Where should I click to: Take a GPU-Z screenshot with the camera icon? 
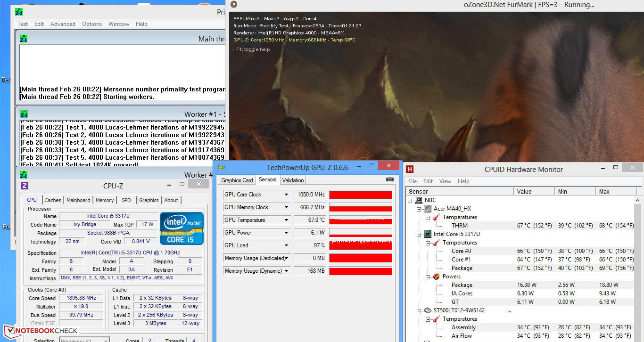(x=389, y=179)
